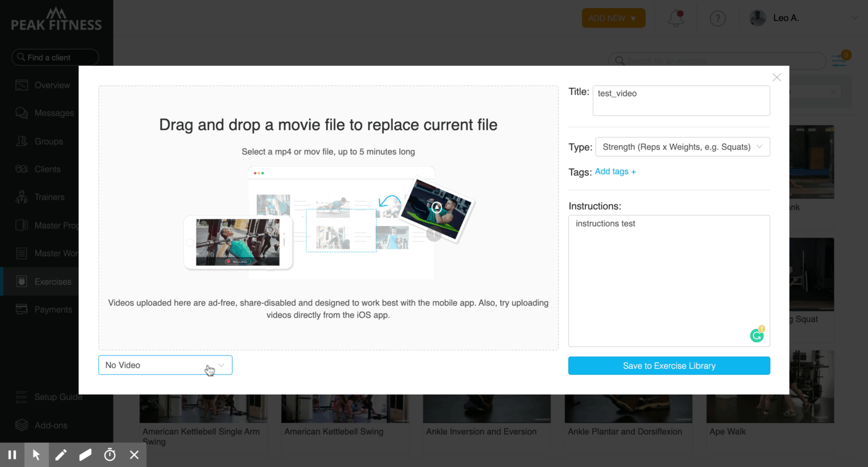Close the exercise editor dialog
The height and width of the screenshot is (467, 868).
(x=777, y=77)
